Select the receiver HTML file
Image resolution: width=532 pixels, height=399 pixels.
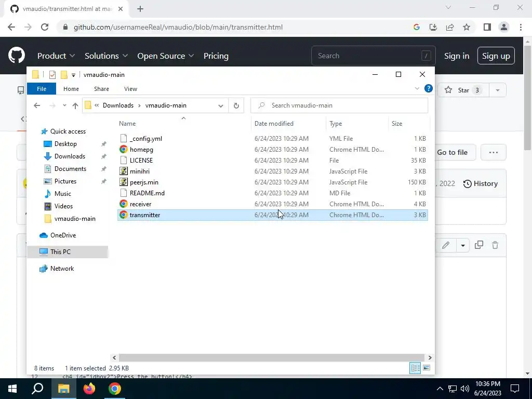[272, 204]
